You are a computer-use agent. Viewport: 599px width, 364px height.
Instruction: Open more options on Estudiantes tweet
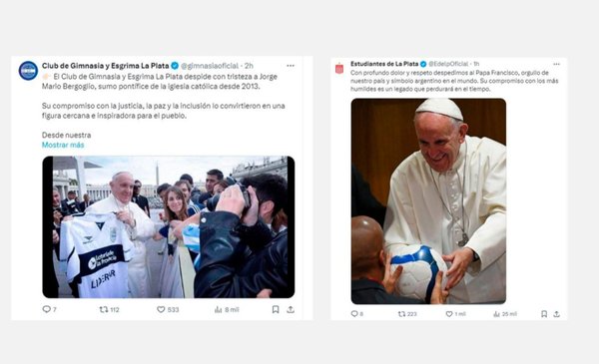click(x=557, y=64)
